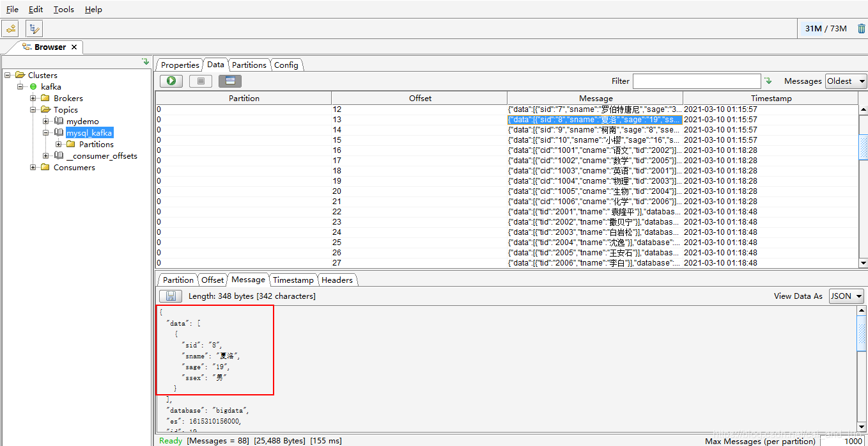Click the green refresh arrow above tree

pos(146,62)
